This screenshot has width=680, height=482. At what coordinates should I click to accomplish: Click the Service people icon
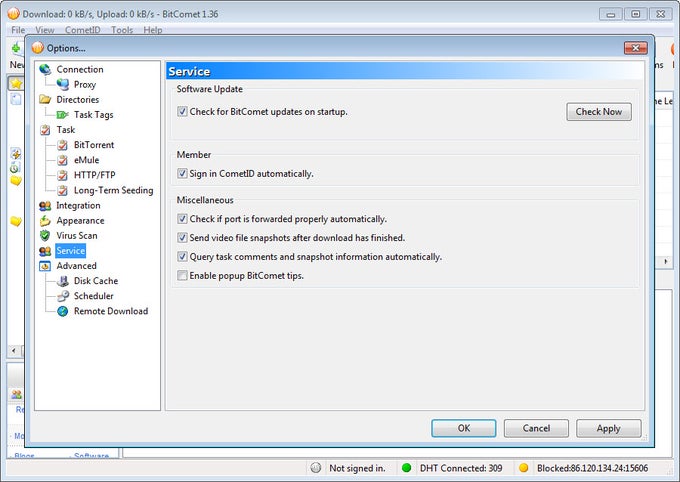45,251
